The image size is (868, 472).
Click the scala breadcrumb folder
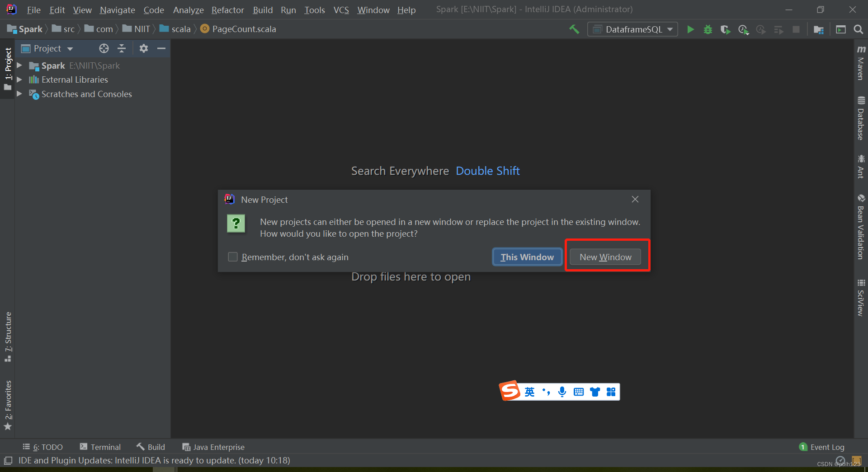click(175, 29)
